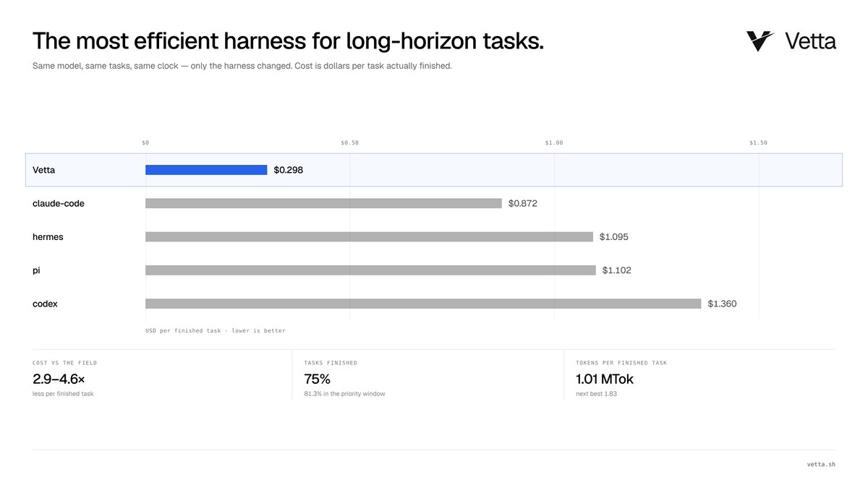Select the hermes gray bar
Viewport: 868px width, 488px height.
(x=369, y=236)
